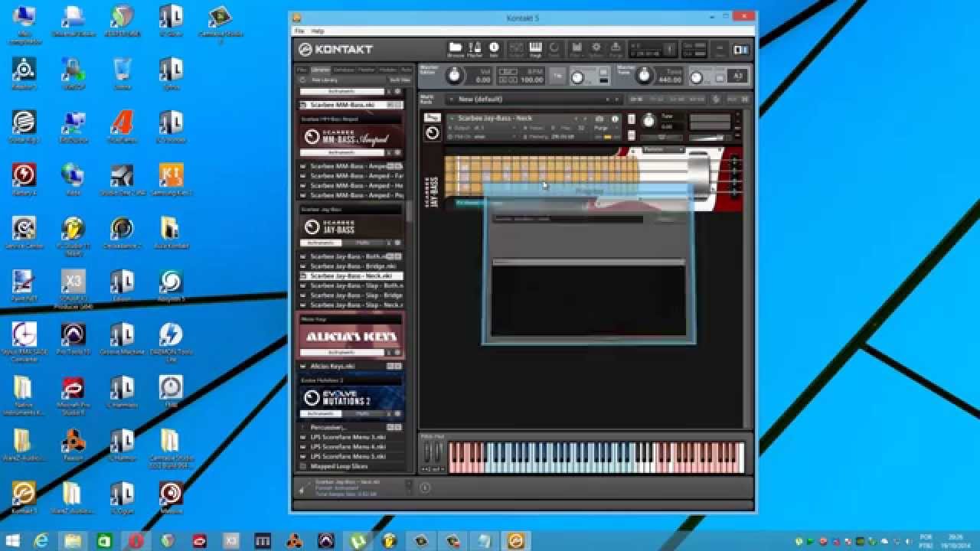Open the Help menu
Viewport: 980px width, 551px height.
[x=318, y=31]
